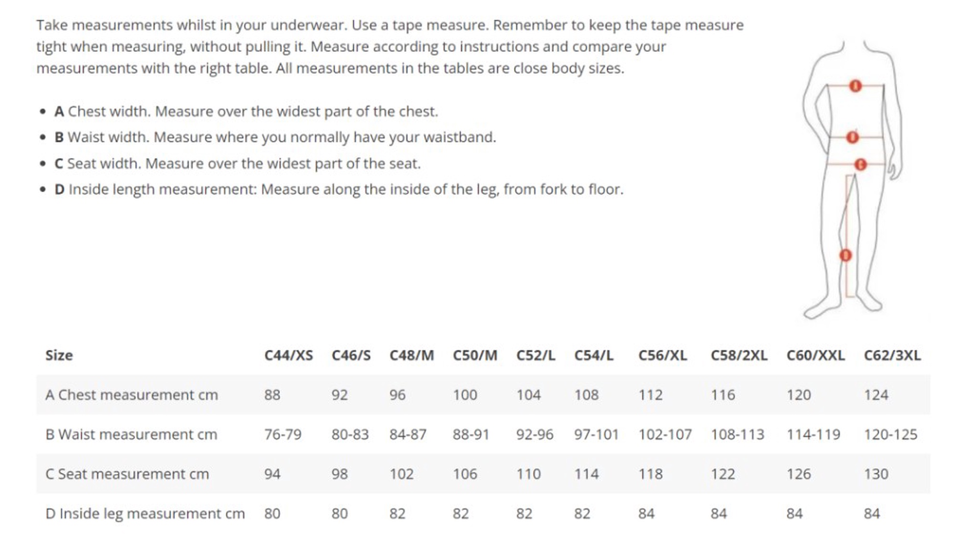Select the C44/XS size column header

tap(288, 355)
